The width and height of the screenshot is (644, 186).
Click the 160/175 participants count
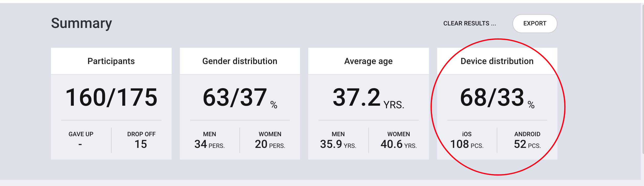111,97
